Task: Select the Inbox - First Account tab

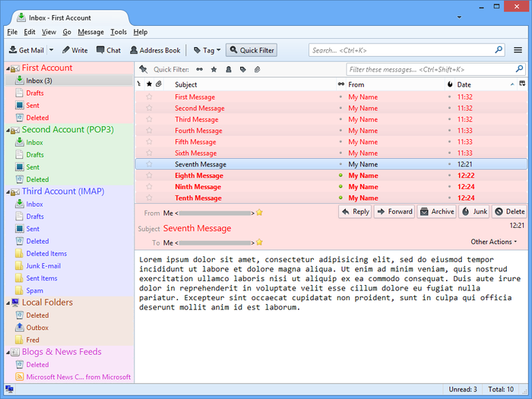Action: (x=70, y=17)
